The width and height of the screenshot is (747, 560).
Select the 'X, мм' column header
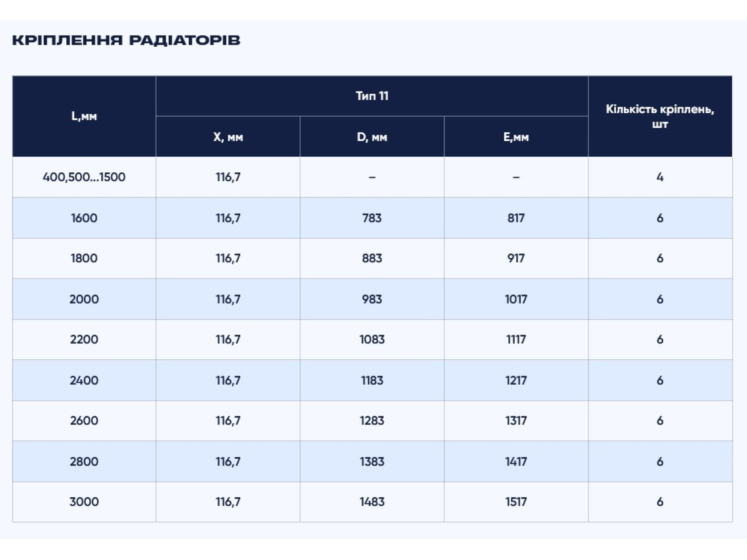pyautogui.click(x=228, y=137)
